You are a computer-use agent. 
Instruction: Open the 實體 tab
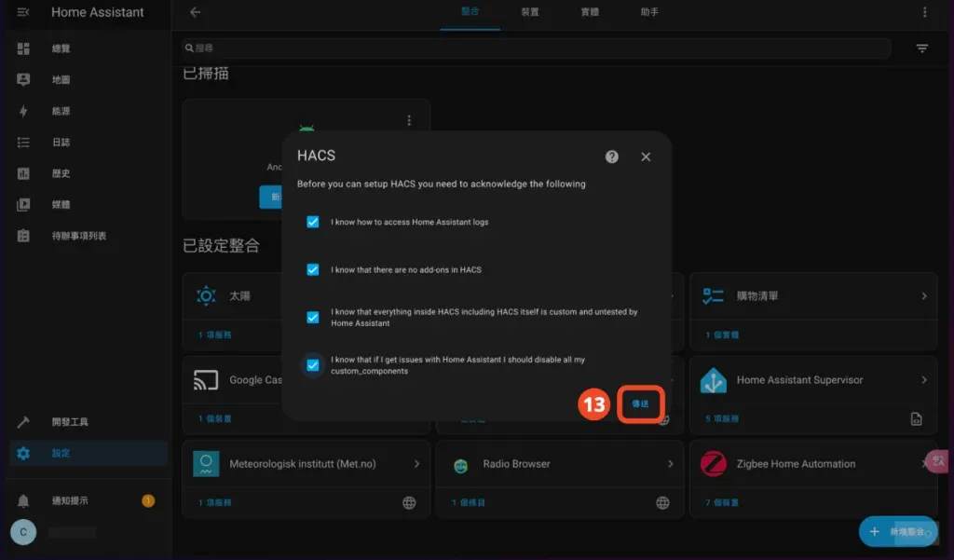(x=589, y=12)
